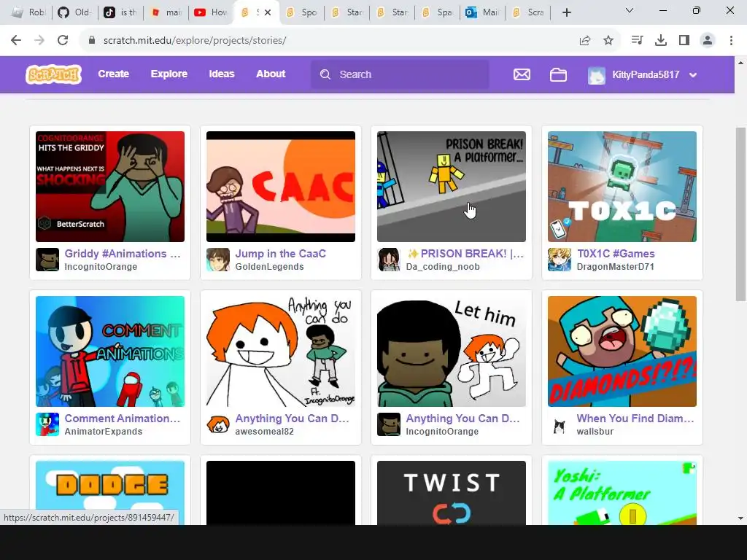The height and width of the screenshot is (560, 747).
Task: Click the page vertical scrollbar thumb
Action: click(740, 214)
